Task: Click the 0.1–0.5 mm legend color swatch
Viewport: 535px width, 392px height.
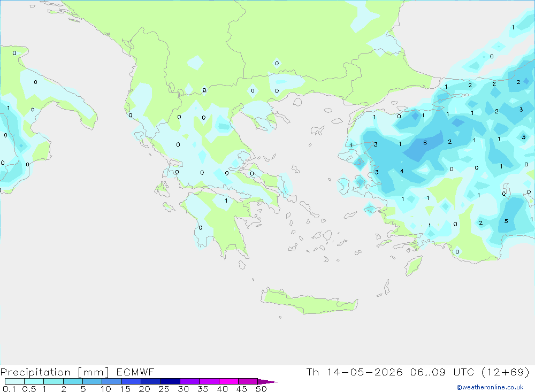Action: pos(14,381)
